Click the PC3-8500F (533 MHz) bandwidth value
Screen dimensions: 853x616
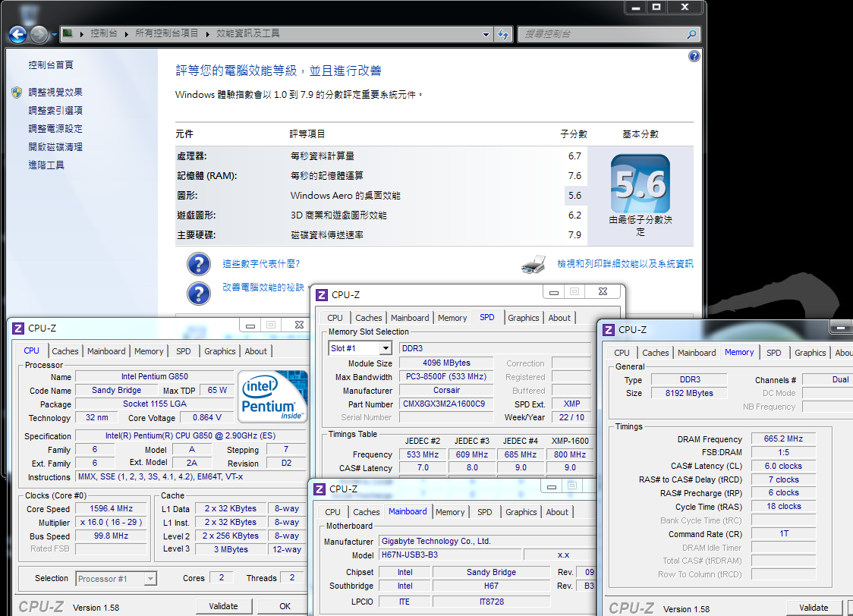pos(446,376)
